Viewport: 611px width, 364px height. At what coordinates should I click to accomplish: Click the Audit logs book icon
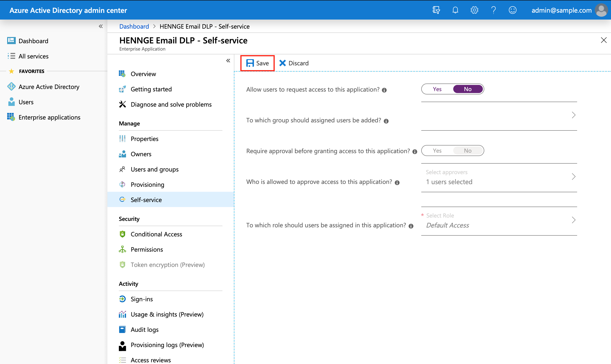(122, 329)
